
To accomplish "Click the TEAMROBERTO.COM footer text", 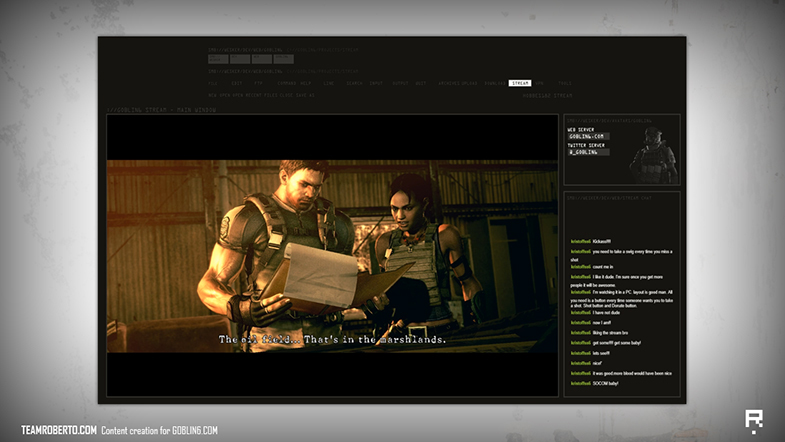I will click(x=59, y=430).
